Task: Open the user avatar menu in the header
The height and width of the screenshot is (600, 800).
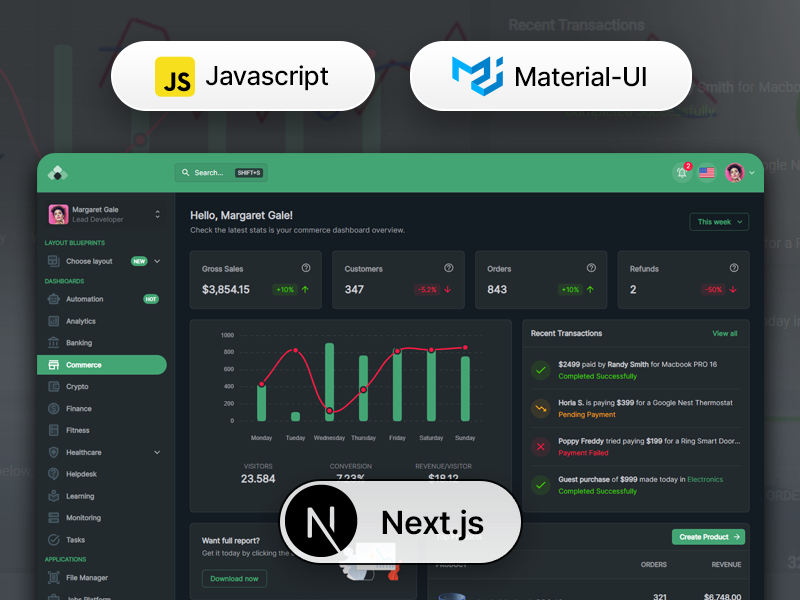Action: (734, 172)
